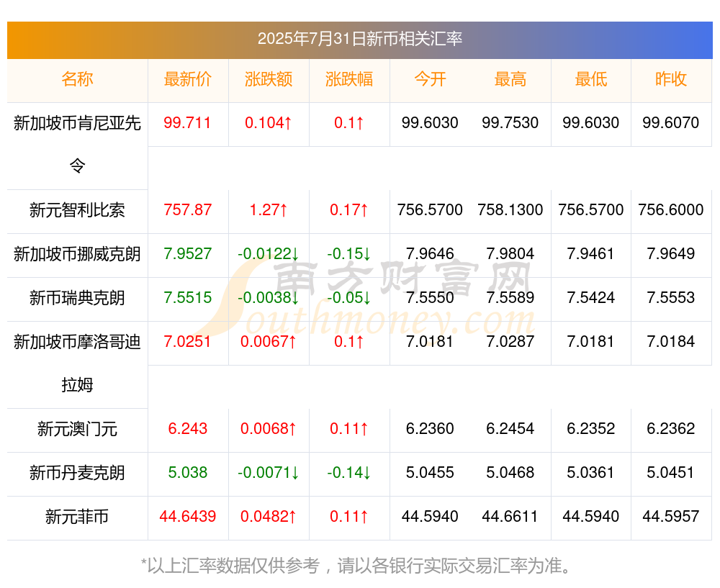
Task: Click previous close 99.6070
Action: tap(671, 123)
